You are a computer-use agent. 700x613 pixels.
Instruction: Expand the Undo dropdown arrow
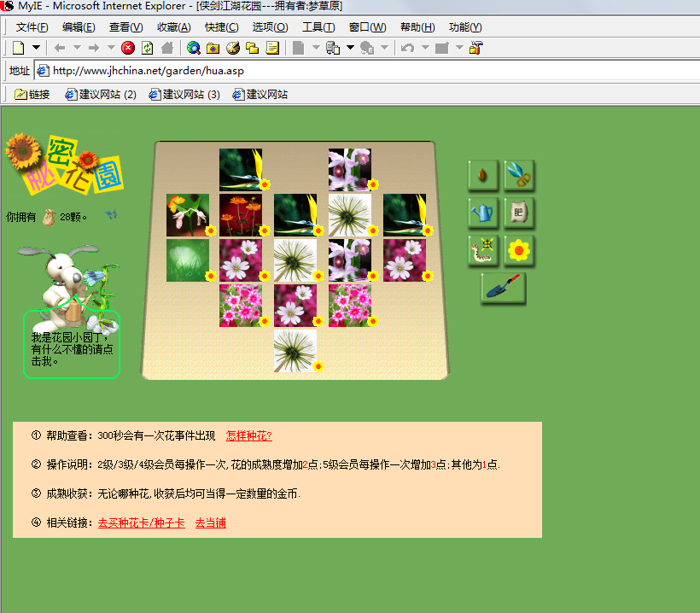click(x=425, y=47)
